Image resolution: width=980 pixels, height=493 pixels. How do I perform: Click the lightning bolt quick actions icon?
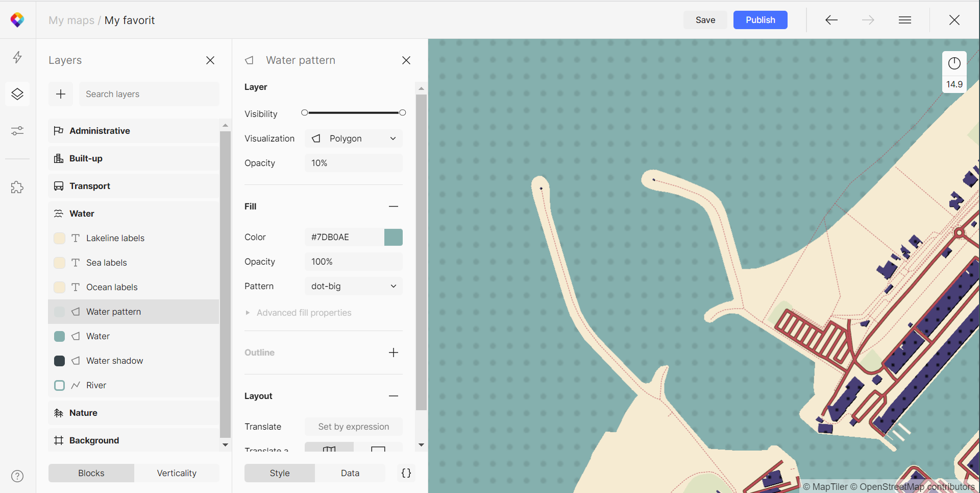click(17, 57)
